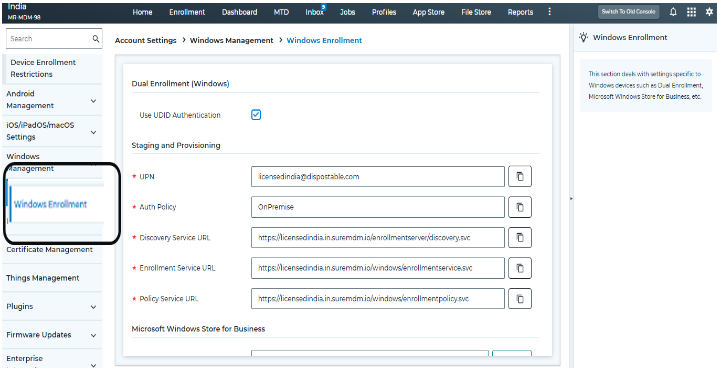Expand Firmware Updates section

coord(93,335)
